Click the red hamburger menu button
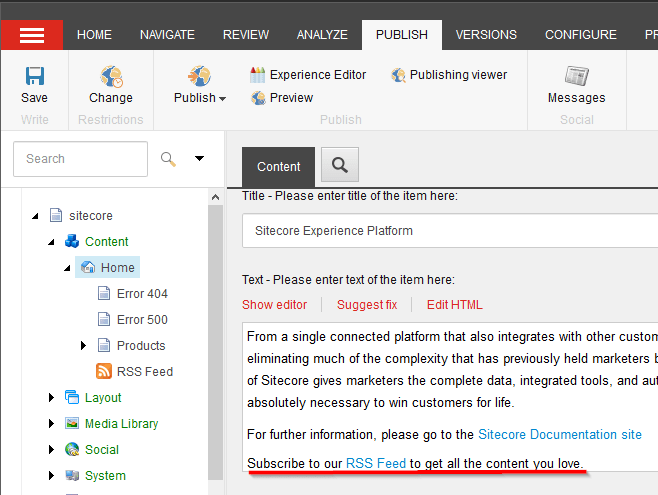The image size is (658, 495). pyautogui.click(x=32, y=35)
